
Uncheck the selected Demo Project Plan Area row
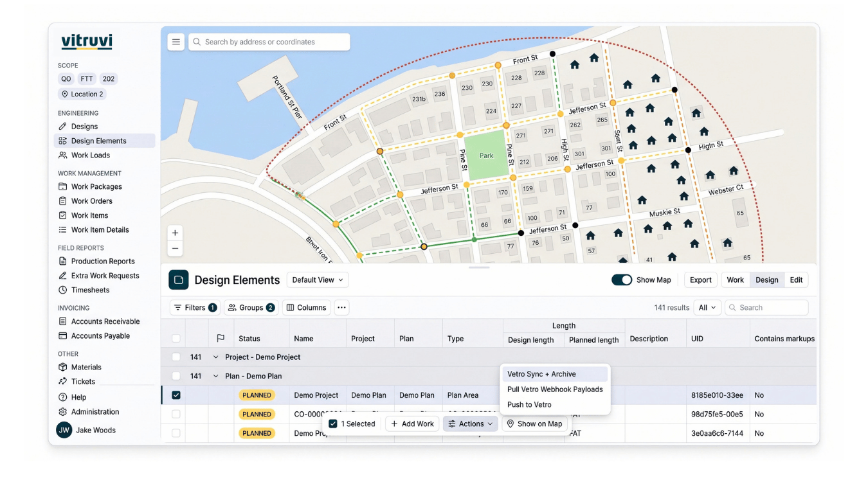tap(176, 395)
